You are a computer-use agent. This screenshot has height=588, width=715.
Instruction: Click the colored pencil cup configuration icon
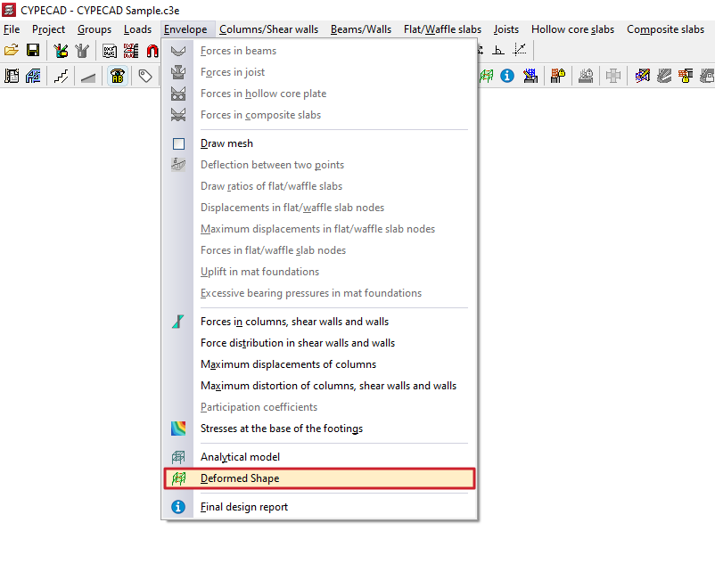pos(61,51)
